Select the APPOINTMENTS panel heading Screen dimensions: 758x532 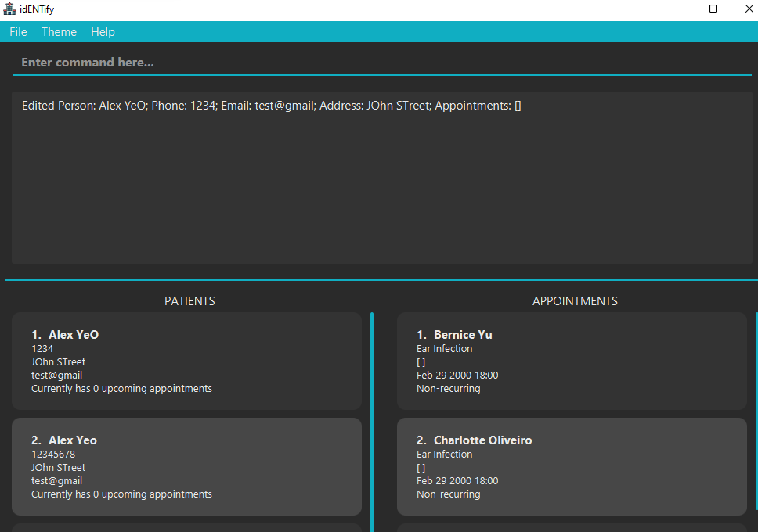pos(575,301)
